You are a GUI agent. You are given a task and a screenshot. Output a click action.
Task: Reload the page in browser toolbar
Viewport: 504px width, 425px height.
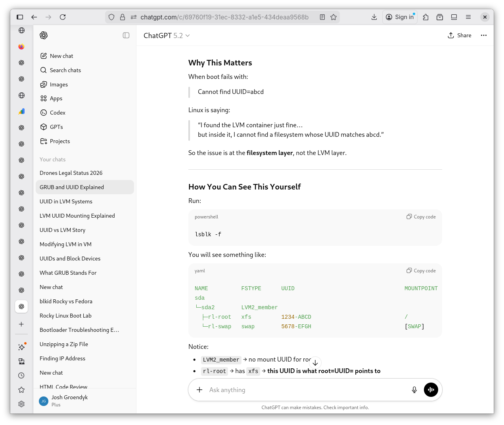(63, 17)
